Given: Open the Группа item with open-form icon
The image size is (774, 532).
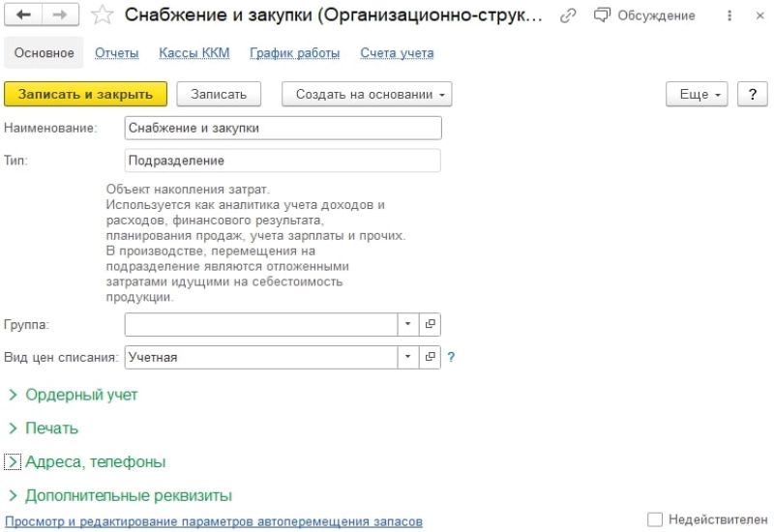Looking at the screenshot, I should coord(430,325).
